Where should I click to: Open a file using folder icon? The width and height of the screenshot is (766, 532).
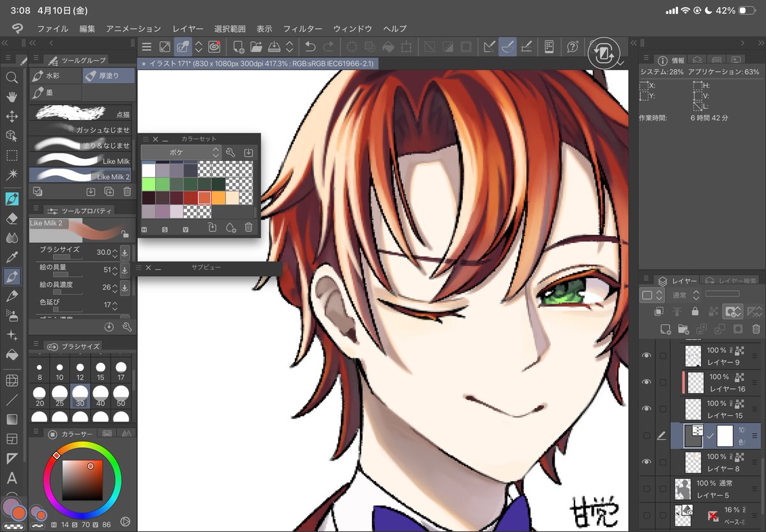257,47
